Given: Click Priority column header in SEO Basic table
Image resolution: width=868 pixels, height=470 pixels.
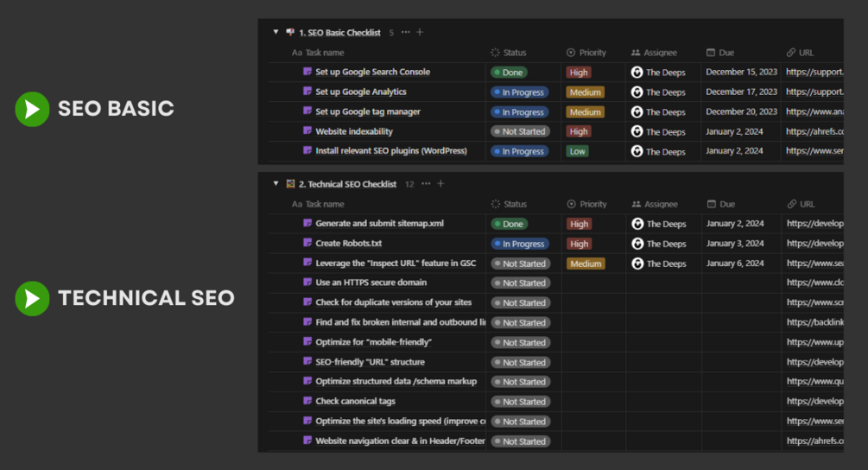Looking at the screenshot, I should [592, 53].
